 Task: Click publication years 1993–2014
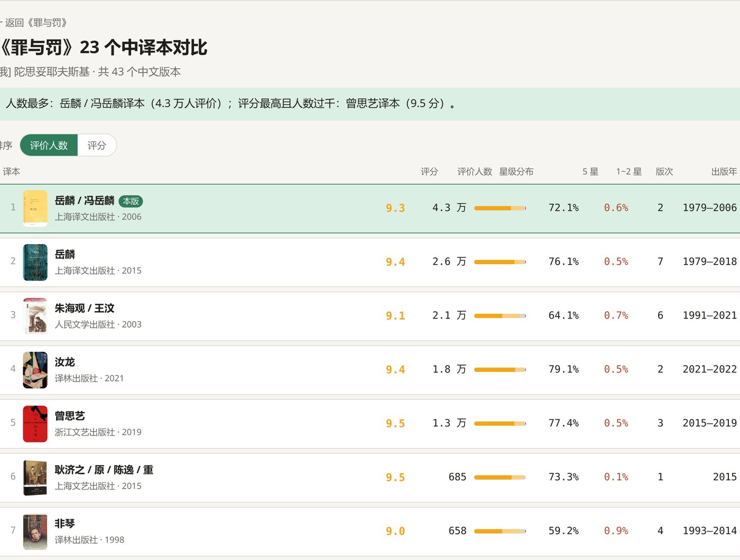pyautogui.click(x=710, y=531)
